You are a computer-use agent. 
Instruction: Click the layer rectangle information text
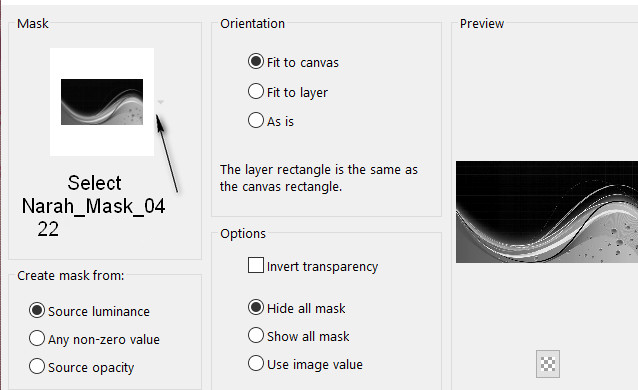point(319,178)
